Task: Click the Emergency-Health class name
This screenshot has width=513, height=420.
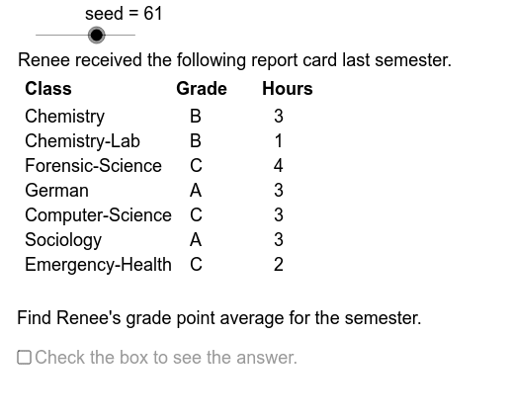Action: click(98, 265)
